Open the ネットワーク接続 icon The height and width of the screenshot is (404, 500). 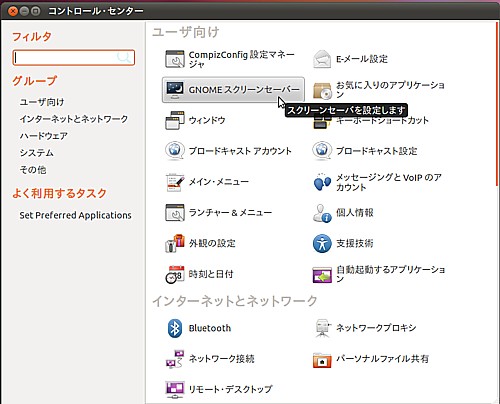[175, 359]
